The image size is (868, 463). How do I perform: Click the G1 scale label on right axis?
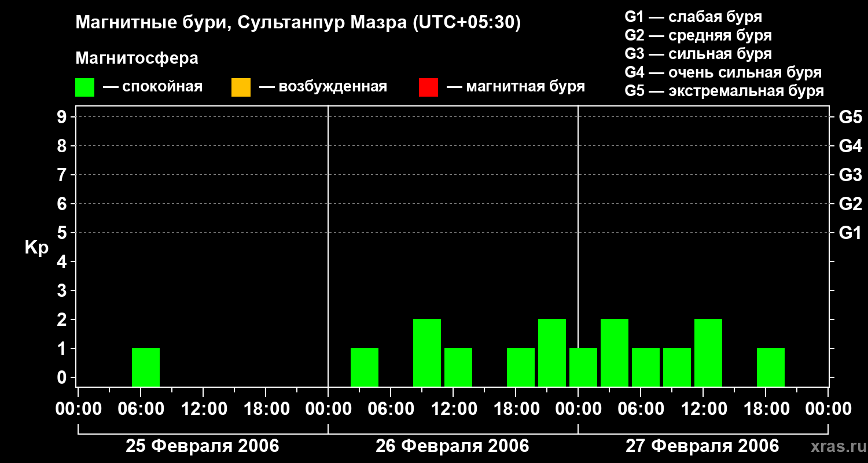pos(850,233)
